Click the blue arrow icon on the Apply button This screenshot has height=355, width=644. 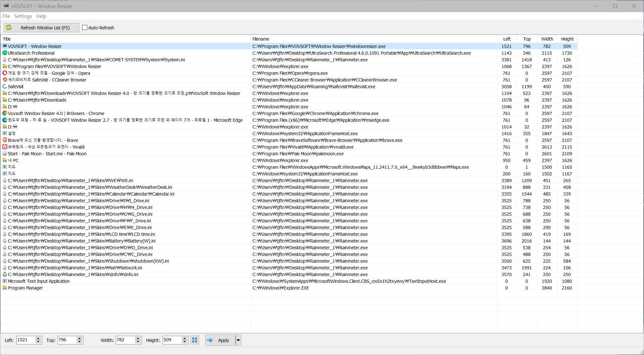pos(210,340)
